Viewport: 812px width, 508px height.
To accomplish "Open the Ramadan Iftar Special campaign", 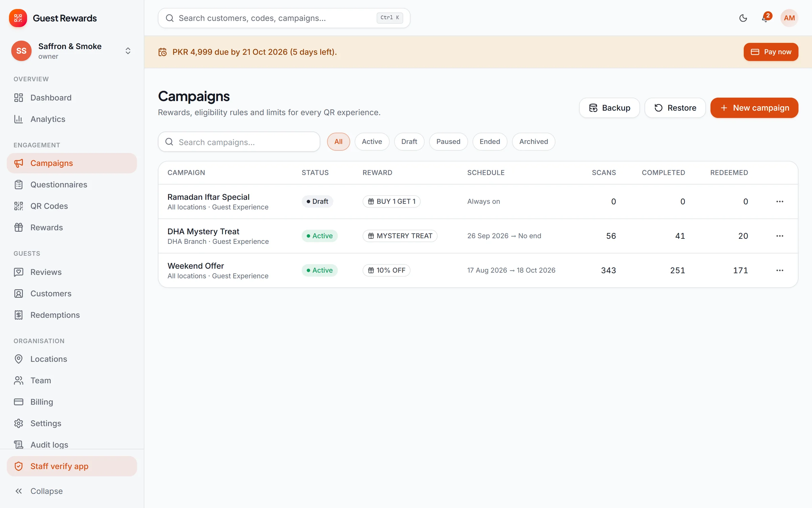I will click(x=208, y=197).
